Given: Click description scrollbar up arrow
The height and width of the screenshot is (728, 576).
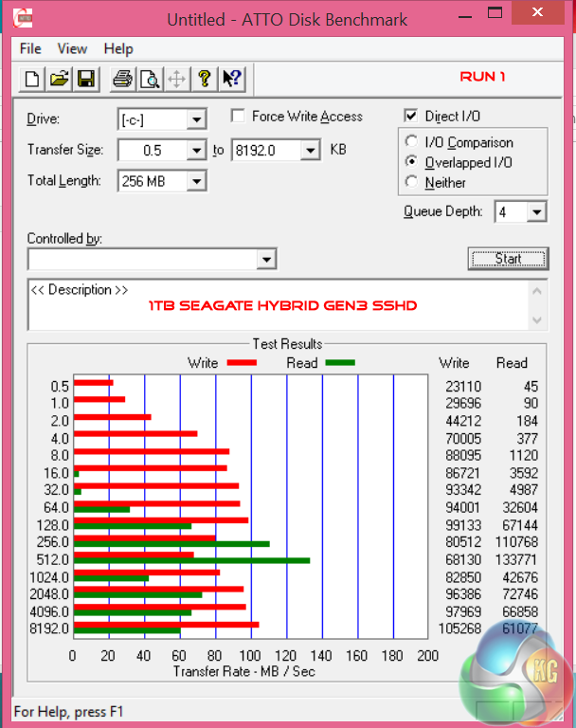Looking at the screenshot, I should [x=537, y=292].
